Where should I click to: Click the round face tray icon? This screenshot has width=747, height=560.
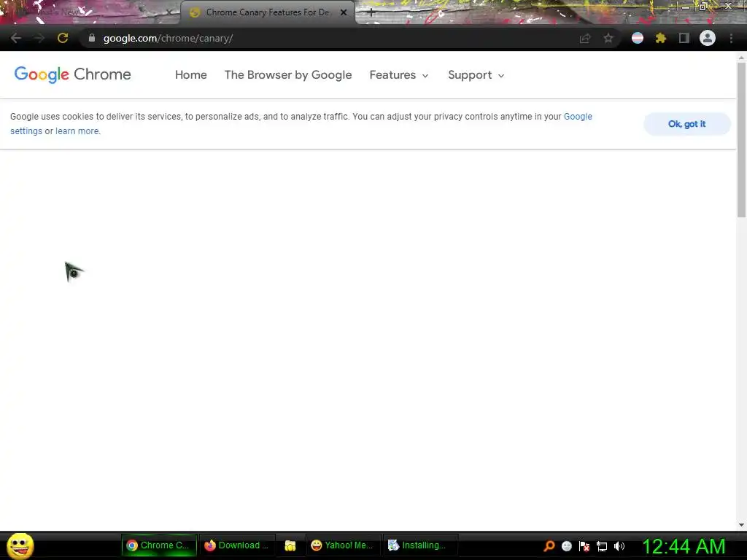(x=567, y=546)
